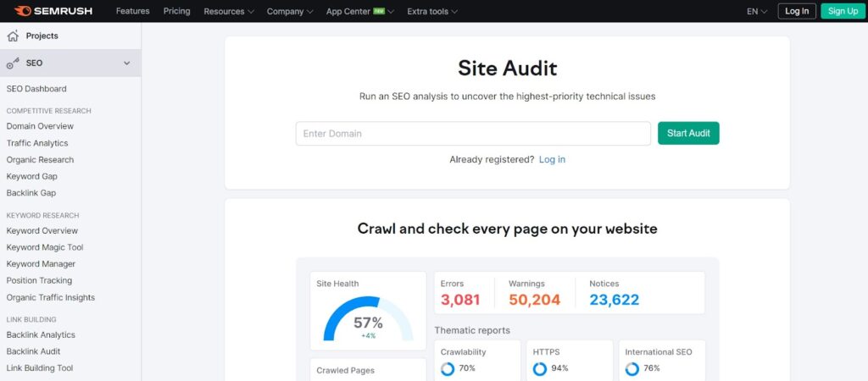Go to Domain Overview
This screenshot has width=868, height=381.
pyautogui.click(x=40, y=126)
